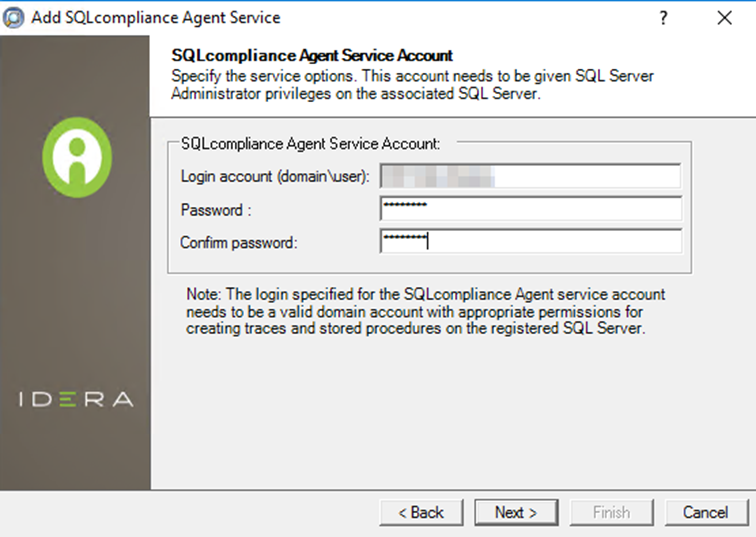Open help with the question mark button
Viewport: 756px width, 537px height.
pyautogui.click(x=663, y=18)
